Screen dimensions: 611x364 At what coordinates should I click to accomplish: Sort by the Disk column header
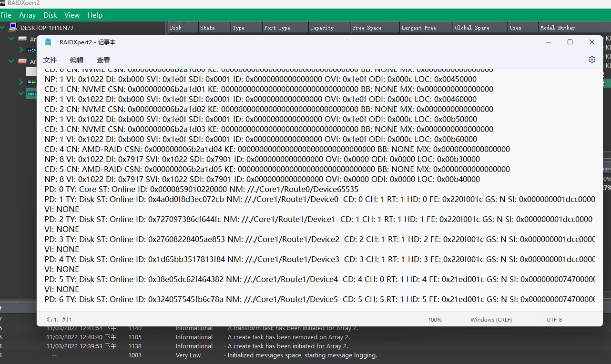183,28
